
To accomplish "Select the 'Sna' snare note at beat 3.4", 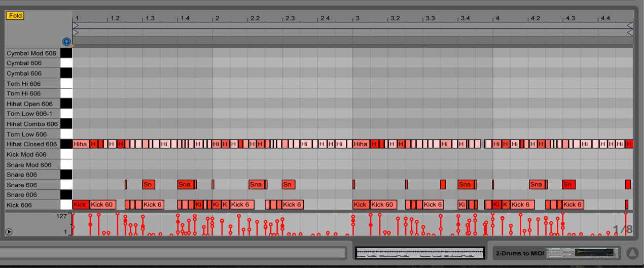I will pyautogui.click(x=466, y=185).
